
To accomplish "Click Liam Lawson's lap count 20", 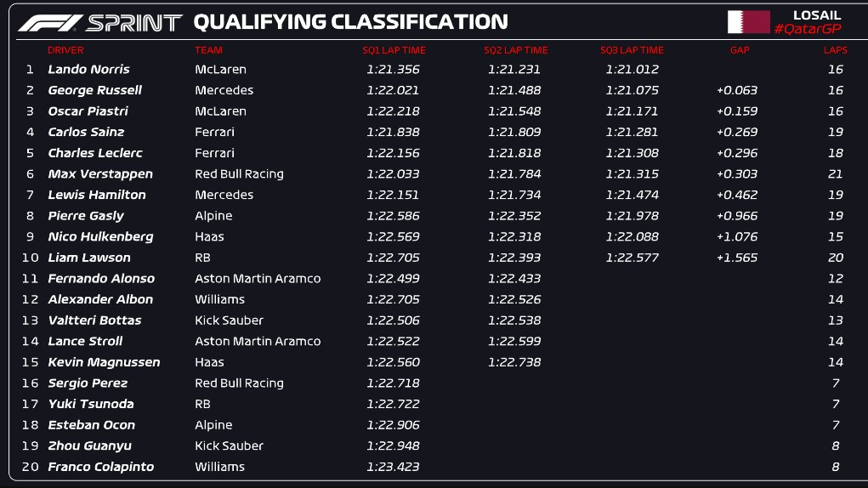I will click(836, 258).
